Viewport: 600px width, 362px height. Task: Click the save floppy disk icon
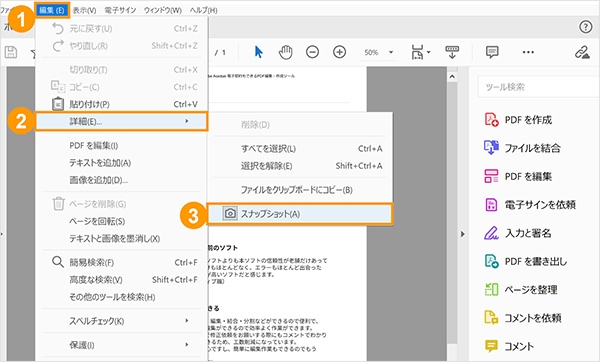[x=11, y=52]
